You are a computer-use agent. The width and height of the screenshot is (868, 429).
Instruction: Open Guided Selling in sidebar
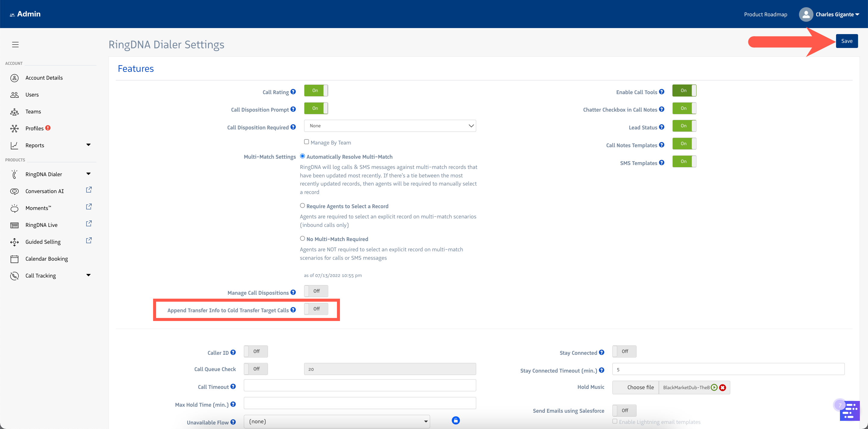[43, 242]
